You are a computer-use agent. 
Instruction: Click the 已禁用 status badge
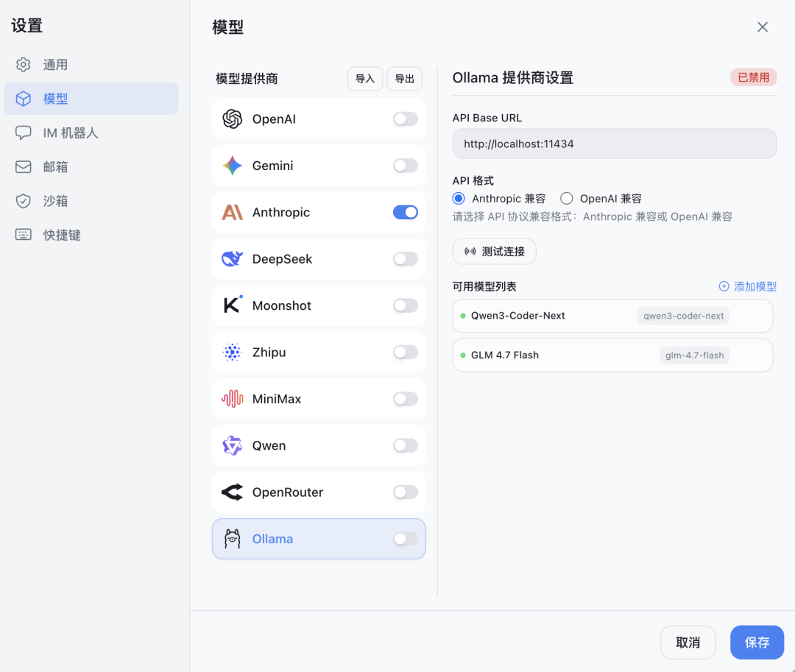(x=754, y=77)
